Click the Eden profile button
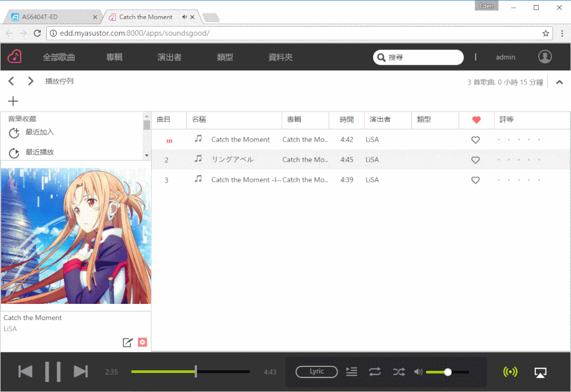Image resolution: width=571 pixels, height=392 pixels. click(x=486, y=6)
